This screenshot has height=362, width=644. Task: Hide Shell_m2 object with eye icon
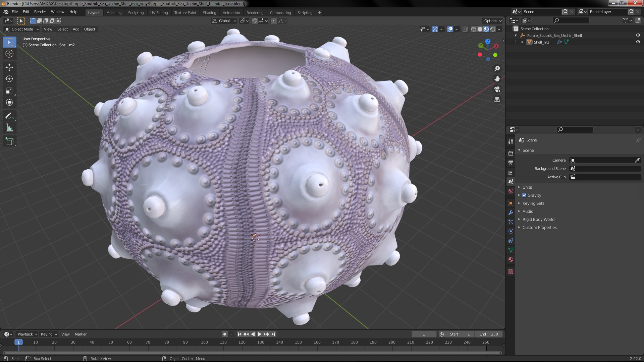[638, 42]
